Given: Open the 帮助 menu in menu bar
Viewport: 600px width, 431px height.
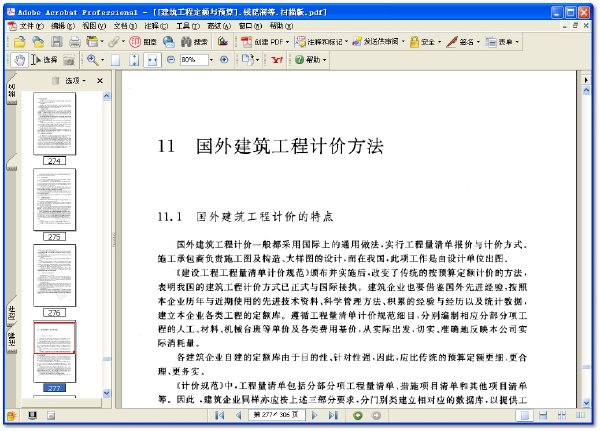Looking at the screenshot, I should (x=281, y=26).
